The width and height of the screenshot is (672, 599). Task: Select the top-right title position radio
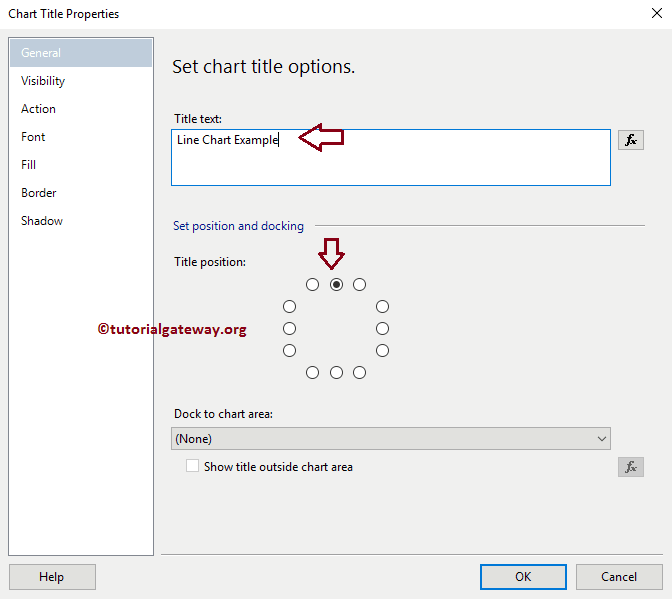pyautogui.click(x=359, y=284)
